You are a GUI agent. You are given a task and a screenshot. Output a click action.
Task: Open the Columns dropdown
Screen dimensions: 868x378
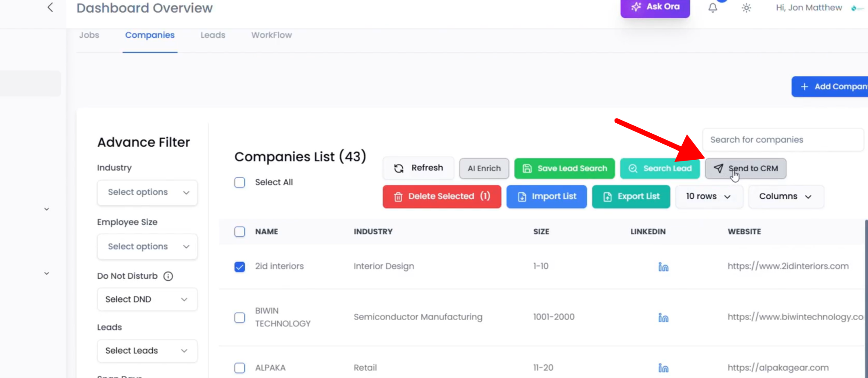785,197
